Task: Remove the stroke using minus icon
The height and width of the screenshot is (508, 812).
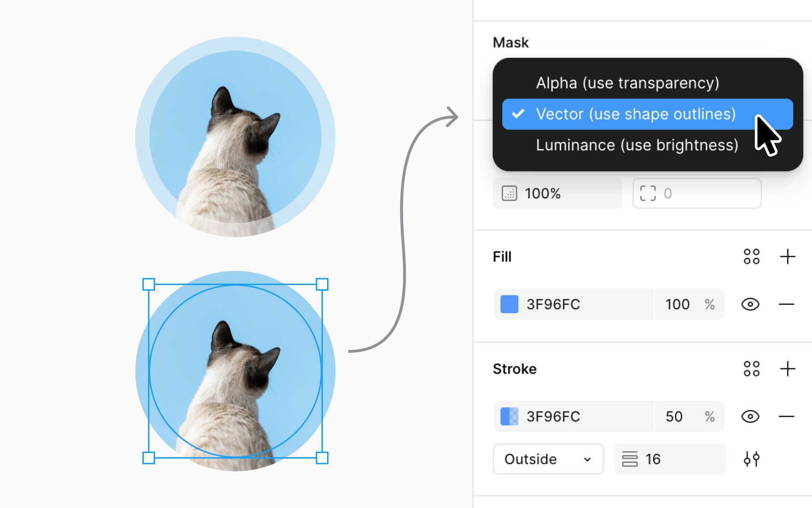Action: 786,416
